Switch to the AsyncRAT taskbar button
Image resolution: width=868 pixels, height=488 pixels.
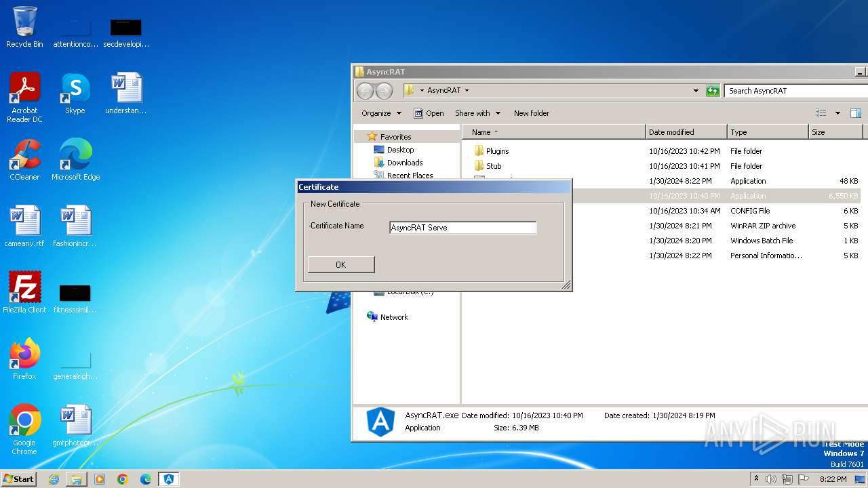point(169,479)
